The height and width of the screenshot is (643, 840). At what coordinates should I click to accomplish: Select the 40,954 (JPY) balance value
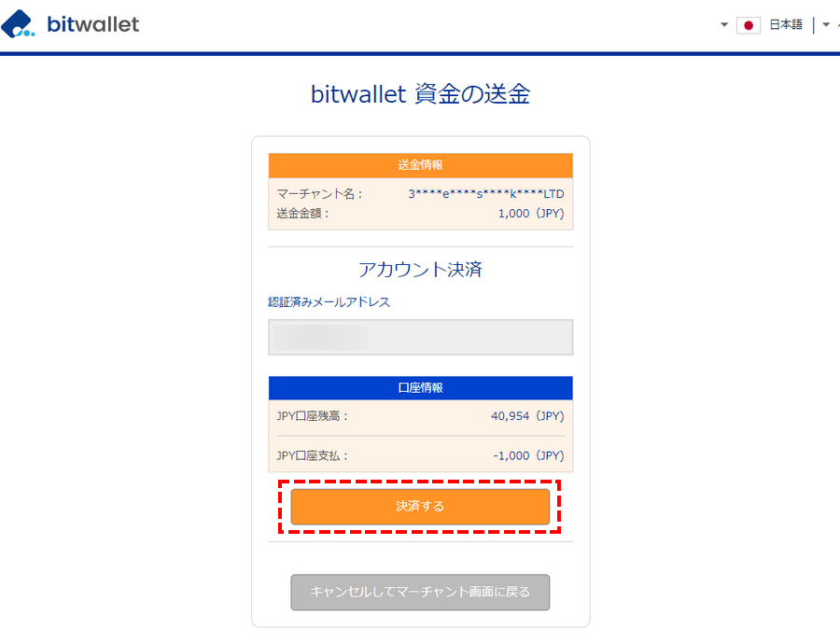(527, 416)
